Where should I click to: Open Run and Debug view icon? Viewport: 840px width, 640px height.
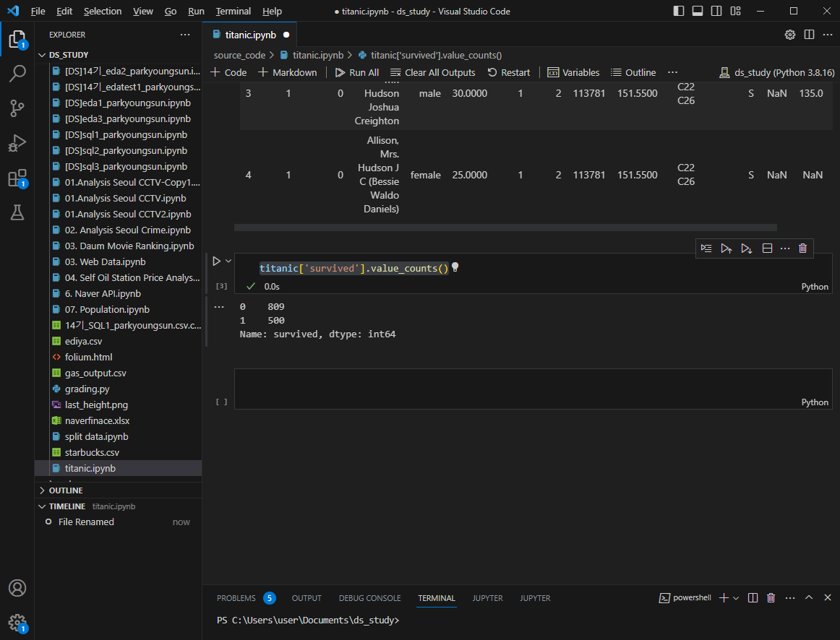tap(17, 143)
